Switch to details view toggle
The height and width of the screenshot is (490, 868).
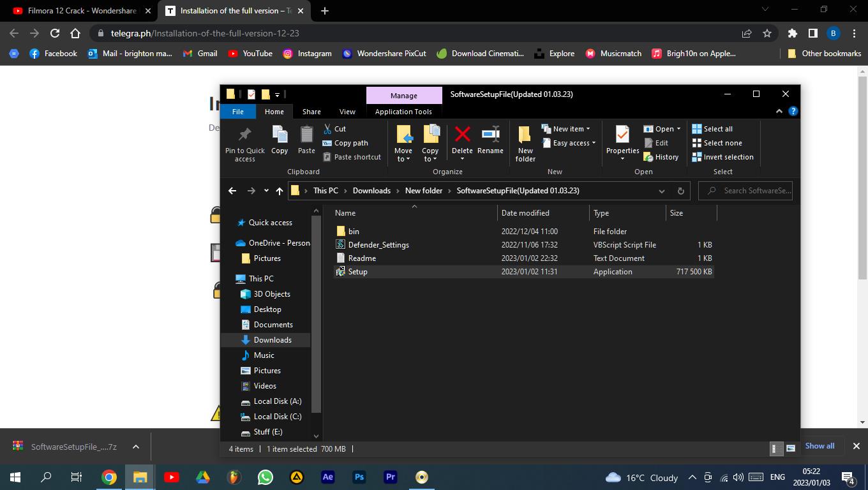point(775,449)
